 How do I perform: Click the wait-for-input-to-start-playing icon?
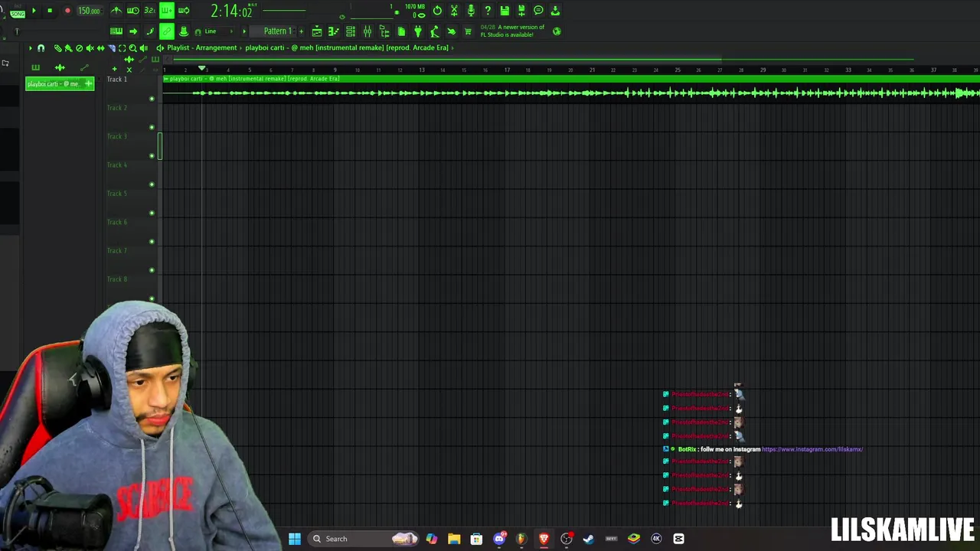133,11
